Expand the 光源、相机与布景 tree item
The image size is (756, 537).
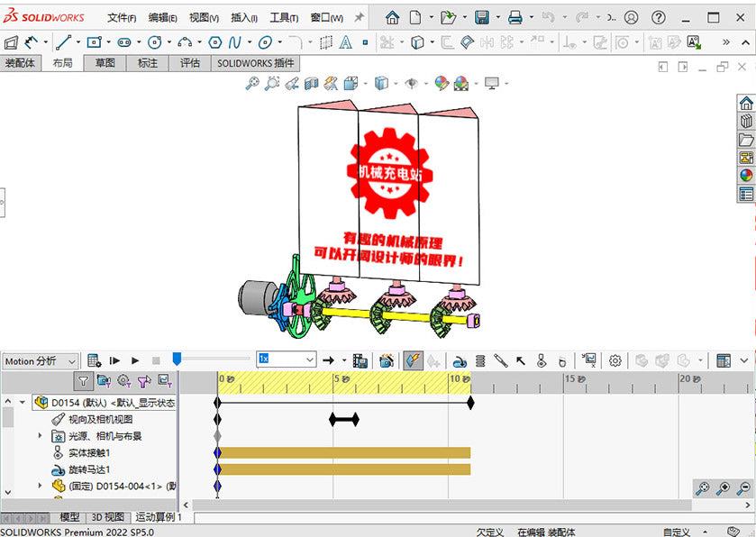pos(41,436)
